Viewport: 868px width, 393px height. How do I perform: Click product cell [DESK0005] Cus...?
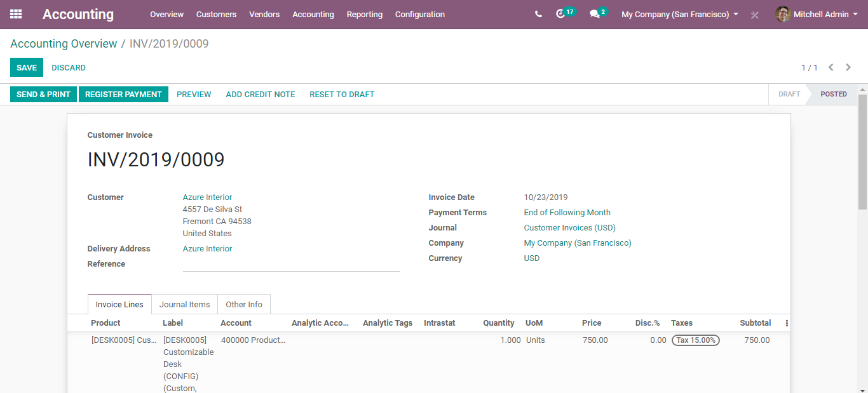pyautogui.click(x=124, y=340)
